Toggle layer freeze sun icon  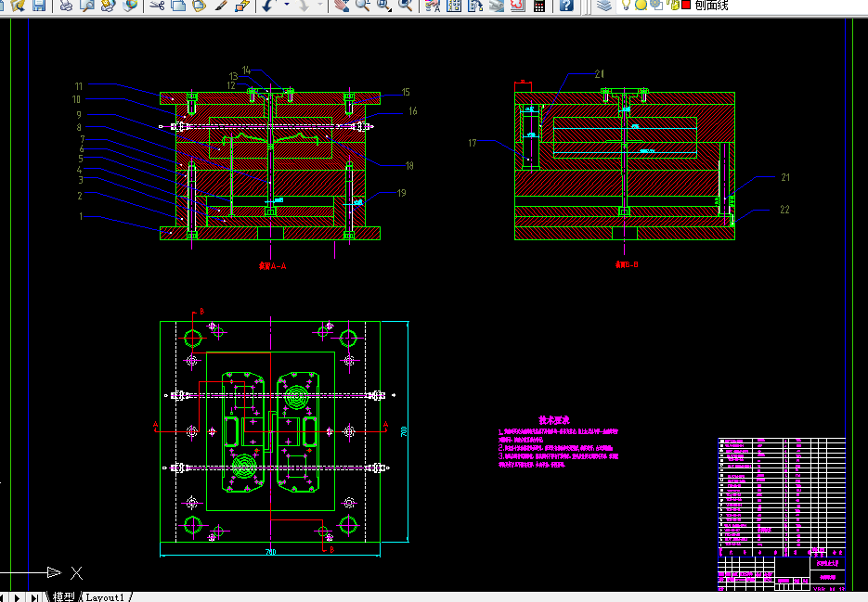tap(641, 5)
